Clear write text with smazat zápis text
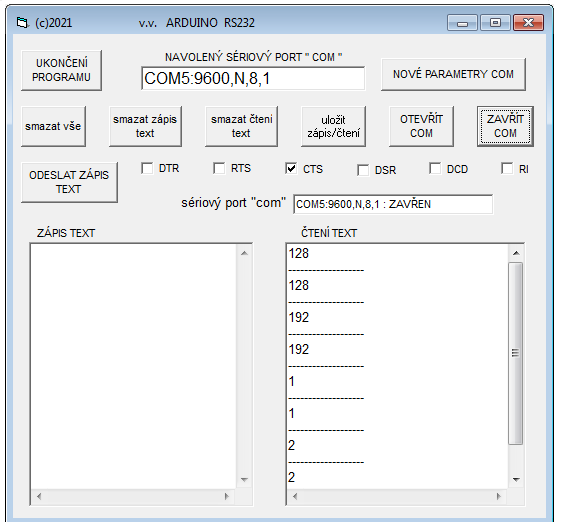This screenshot has height=522, width=561. pos(145,126)
